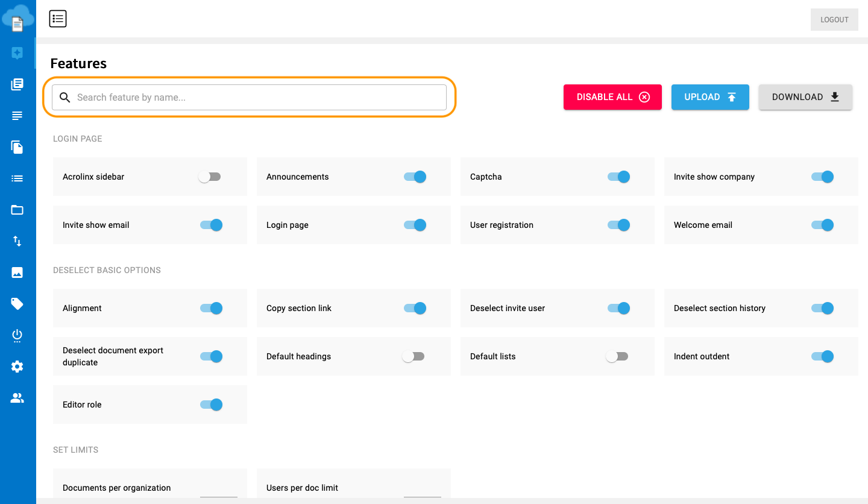Image resolution: width=868 pixels, height=504 pixels.
Task: Disable the Editor role toggle
Action: pyautogui.click(x=211, y=405)
